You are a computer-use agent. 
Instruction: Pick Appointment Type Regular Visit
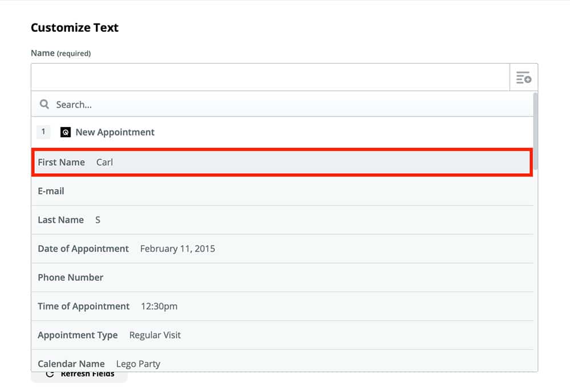282,335
